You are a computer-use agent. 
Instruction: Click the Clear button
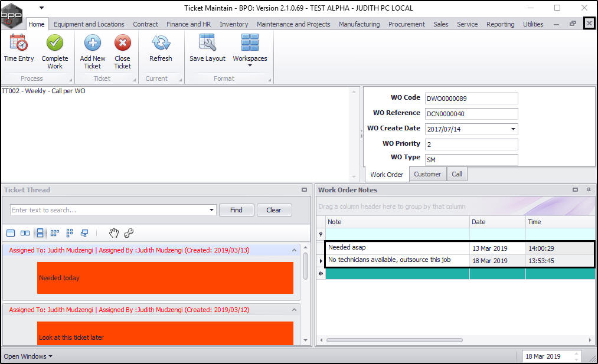point(274,210)
